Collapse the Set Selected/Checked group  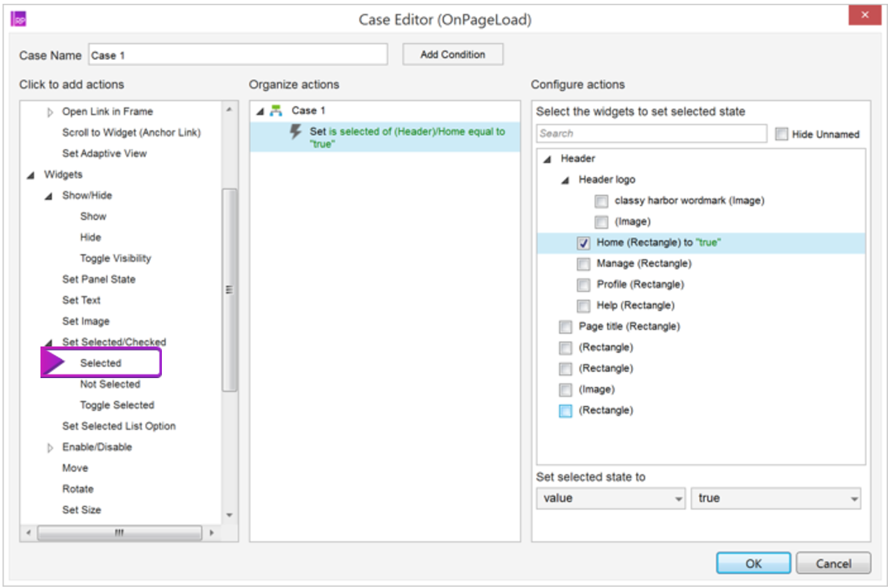click(49, 343)
